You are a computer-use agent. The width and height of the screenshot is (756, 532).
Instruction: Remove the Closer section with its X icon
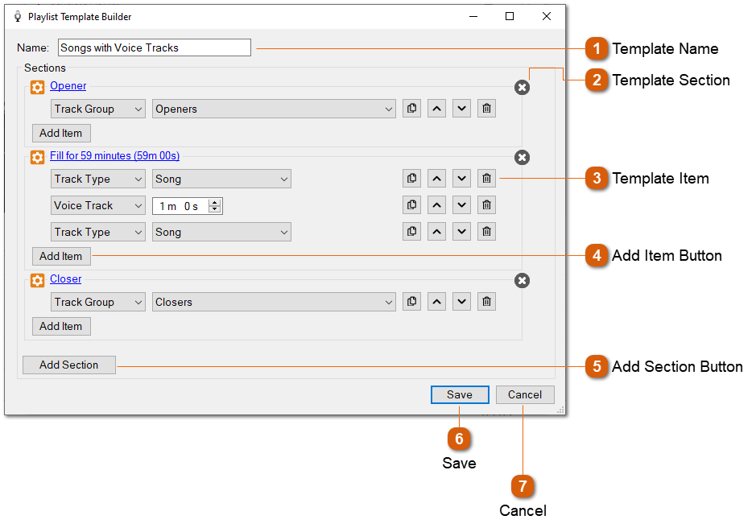pyautogui.click(x=522, y=281)
